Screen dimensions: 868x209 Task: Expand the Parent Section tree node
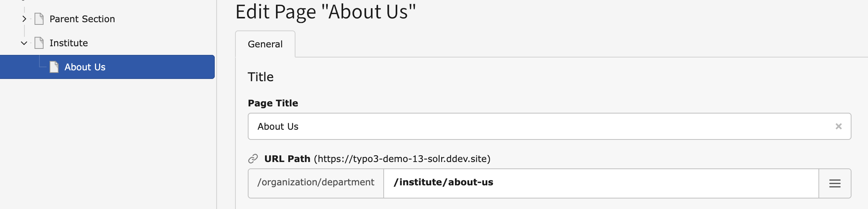pyautogui.click(x=24, y=19)
